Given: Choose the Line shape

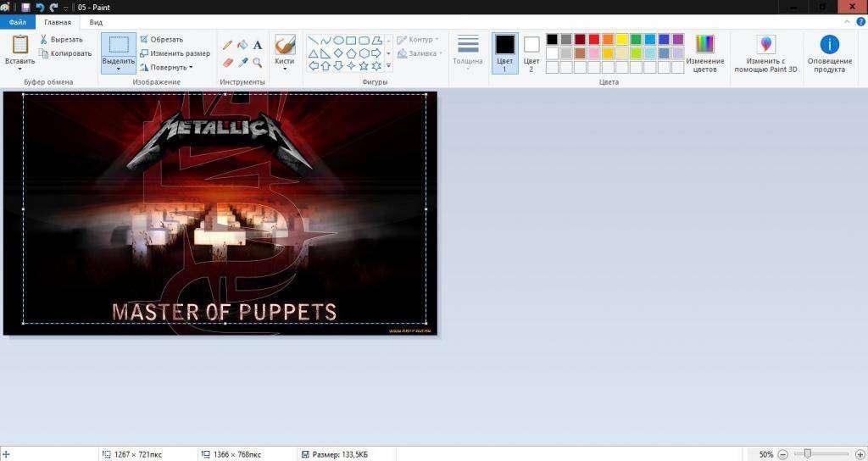Looking at the screenshot, I should pos(313,41).
